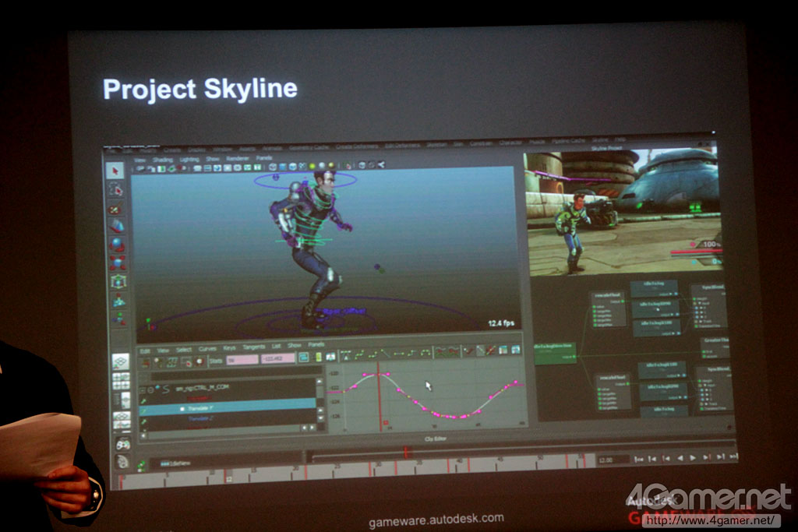
Task: Open viewport Shading menu
Action: 163,160
